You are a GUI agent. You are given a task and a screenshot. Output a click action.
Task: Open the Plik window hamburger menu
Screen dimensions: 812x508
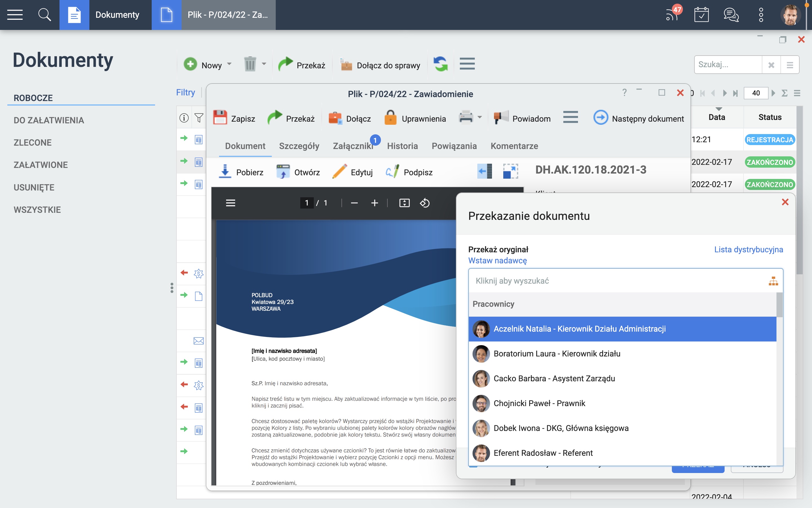(570, 117)
